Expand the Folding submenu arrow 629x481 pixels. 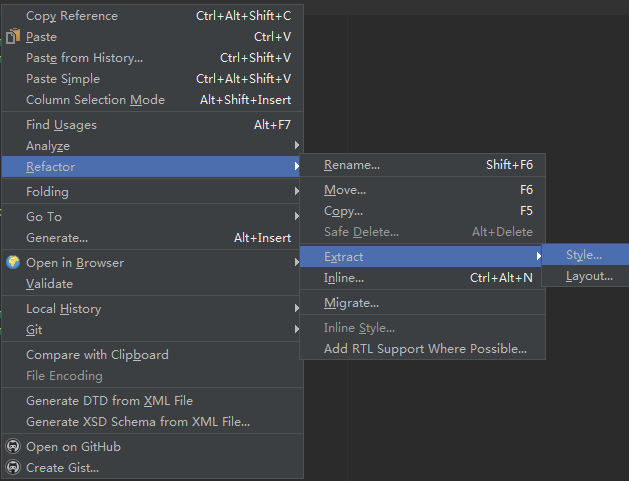[296, 191]
